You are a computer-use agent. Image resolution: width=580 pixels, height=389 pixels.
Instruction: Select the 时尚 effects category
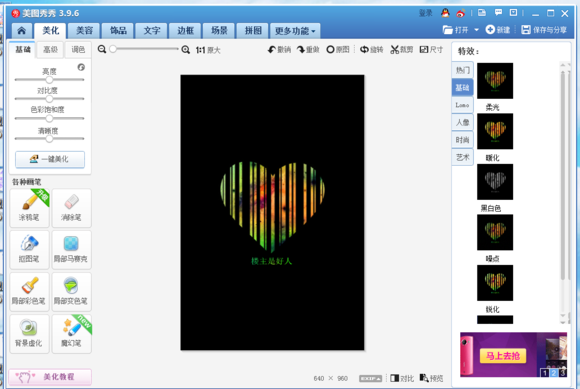(x=462, y=140)
